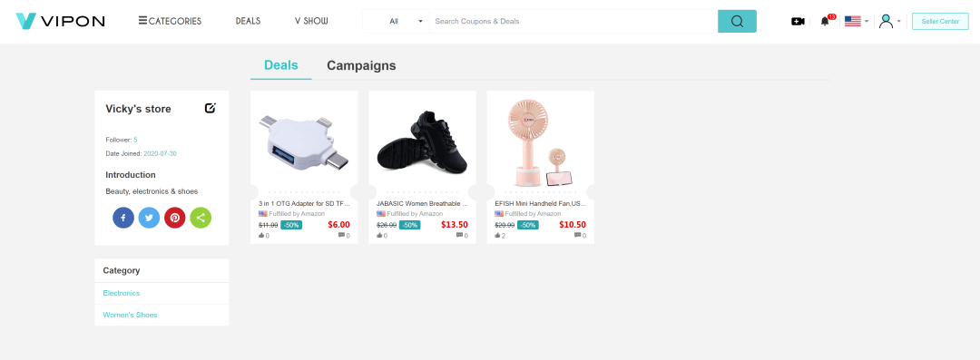Open comments on the OTG Adapter deal
980x360 pixels.
344,236
